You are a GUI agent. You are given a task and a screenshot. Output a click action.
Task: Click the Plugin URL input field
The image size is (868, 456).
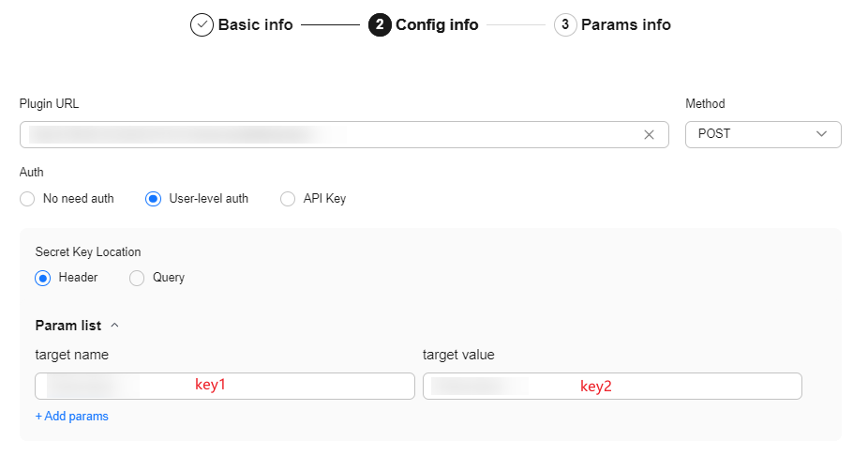(x=328, y=134)
